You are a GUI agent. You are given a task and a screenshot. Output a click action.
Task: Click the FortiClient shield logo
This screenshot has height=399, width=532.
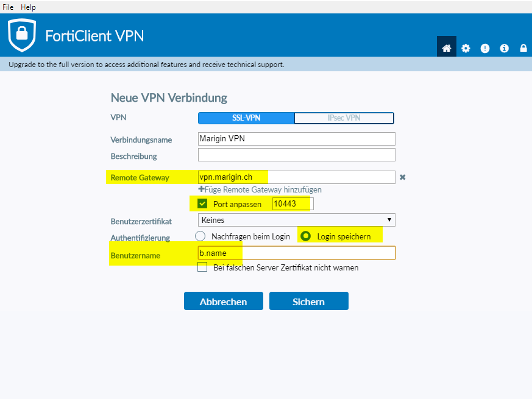point(22,35)
